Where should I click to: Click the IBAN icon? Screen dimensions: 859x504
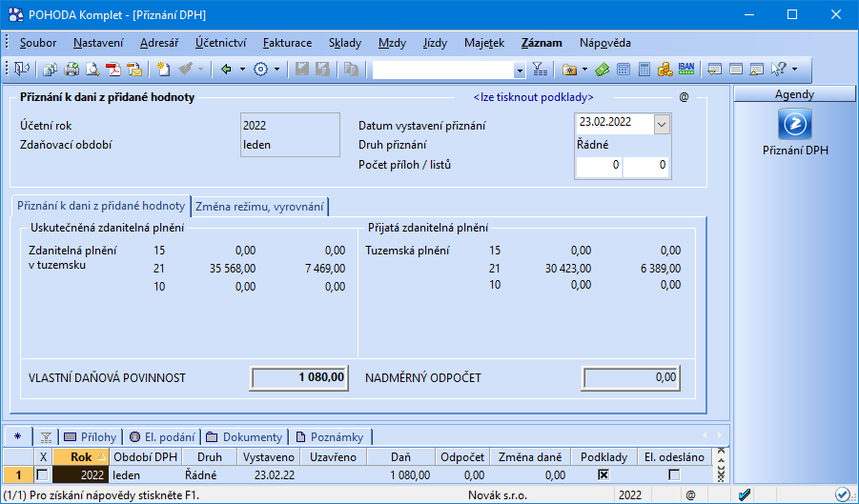tap(685, 69)
